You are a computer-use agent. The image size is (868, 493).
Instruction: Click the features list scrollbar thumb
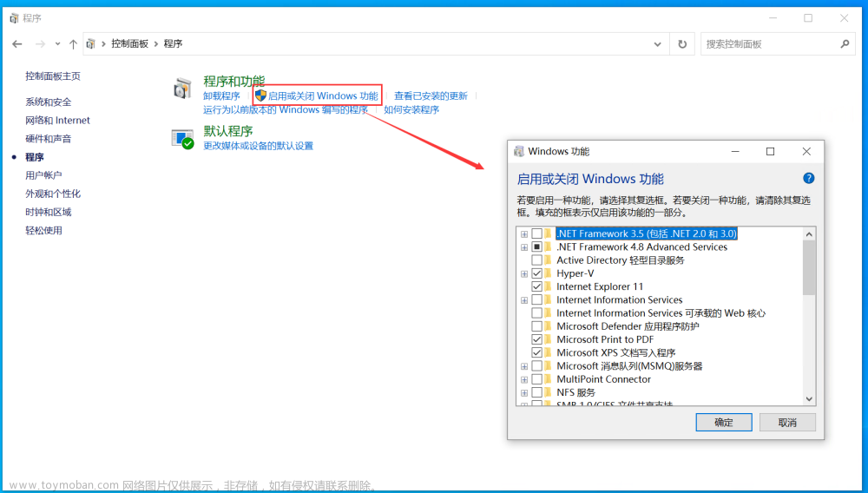(x=809, y=268)
